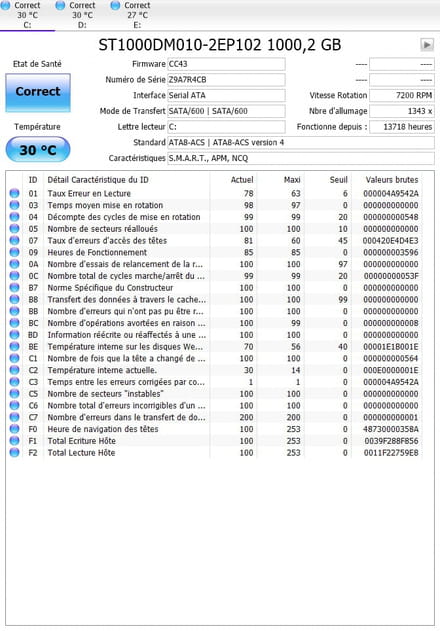Click status icon for Total Ecriture Hôte

tap(14, 441)
